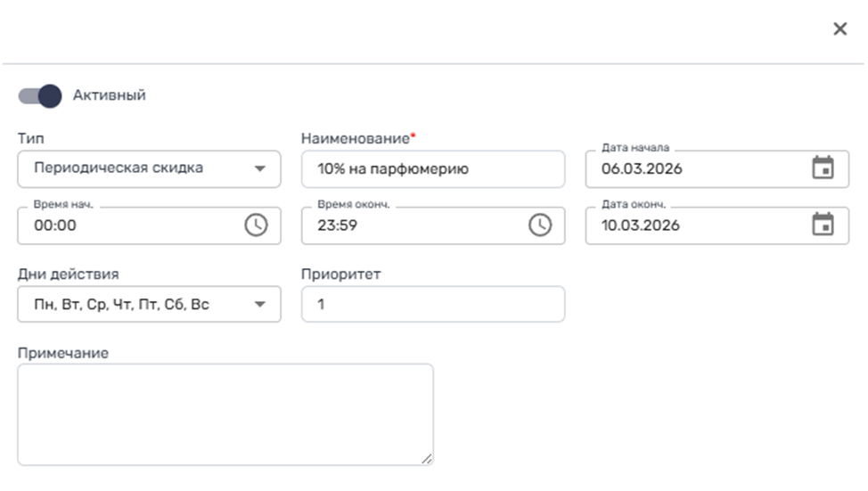868x491 pixels.
Task: Toggle the Активный switch
Action: point(40,95)
